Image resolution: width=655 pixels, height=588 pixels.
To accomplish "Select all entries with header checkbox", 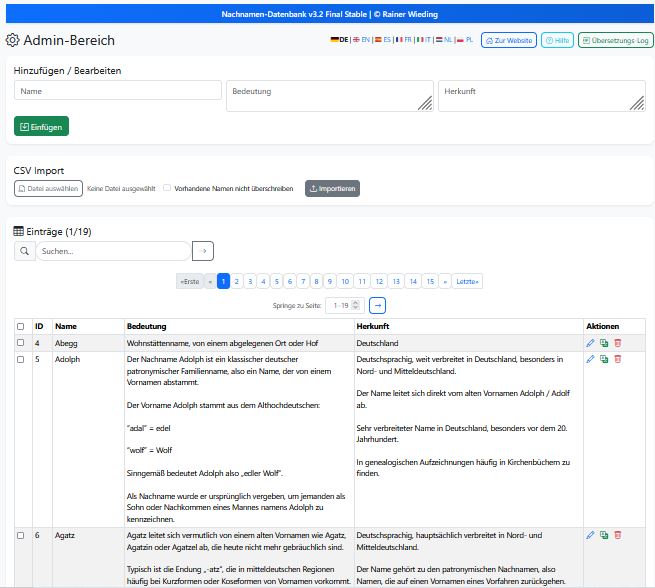I will (20, 327).
